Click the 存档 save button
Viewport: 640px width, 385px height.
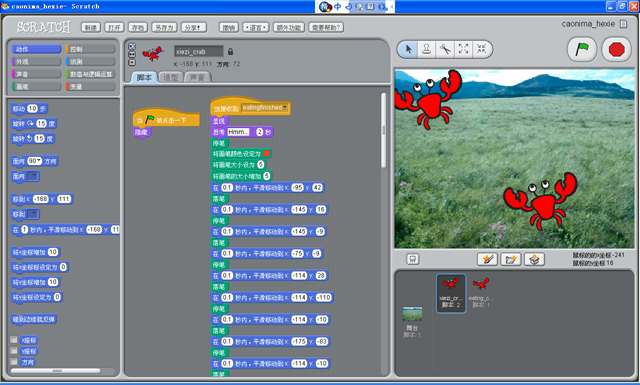pyautogui.click(x=138, y=27)
